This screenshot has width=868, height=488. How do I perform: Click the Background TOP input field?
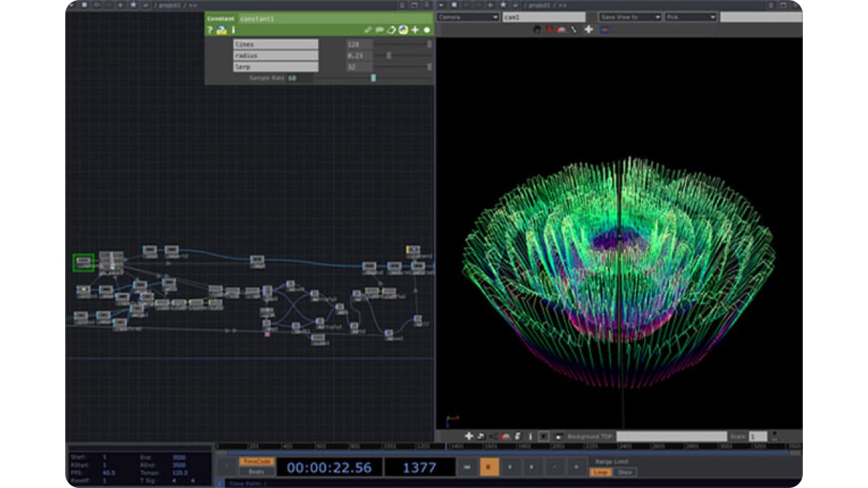point(671,437)
